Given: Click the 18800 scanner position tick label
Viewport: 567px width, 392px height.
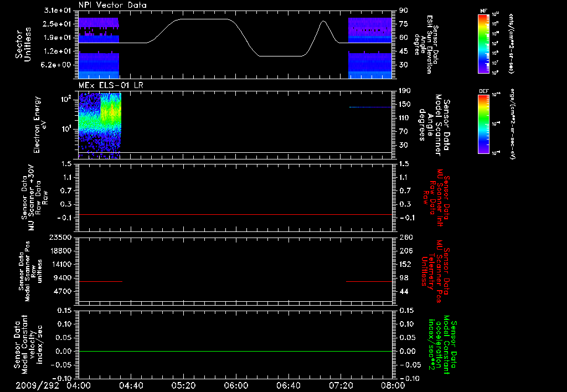Looking at the screenshot, I should 60,251.
